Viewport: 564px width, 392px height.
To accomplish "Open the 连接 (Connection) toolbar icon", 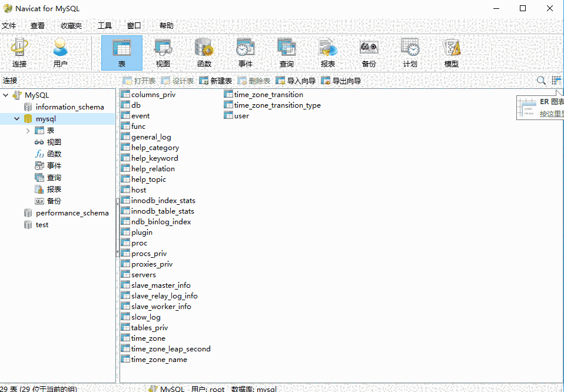I will click(x=19, y=52).
